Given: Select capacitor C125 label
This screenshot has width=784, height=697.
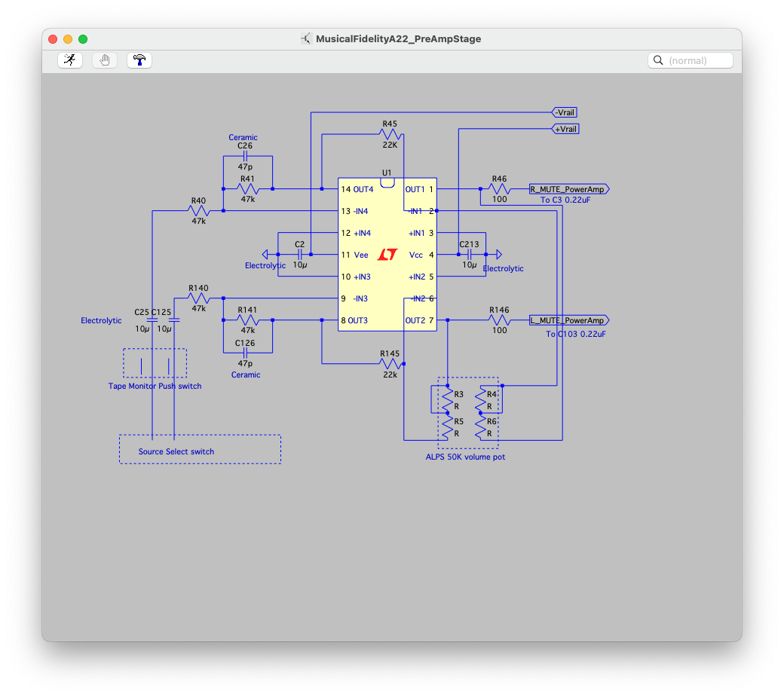Looking at the screenshot, I should pos(161,312).
